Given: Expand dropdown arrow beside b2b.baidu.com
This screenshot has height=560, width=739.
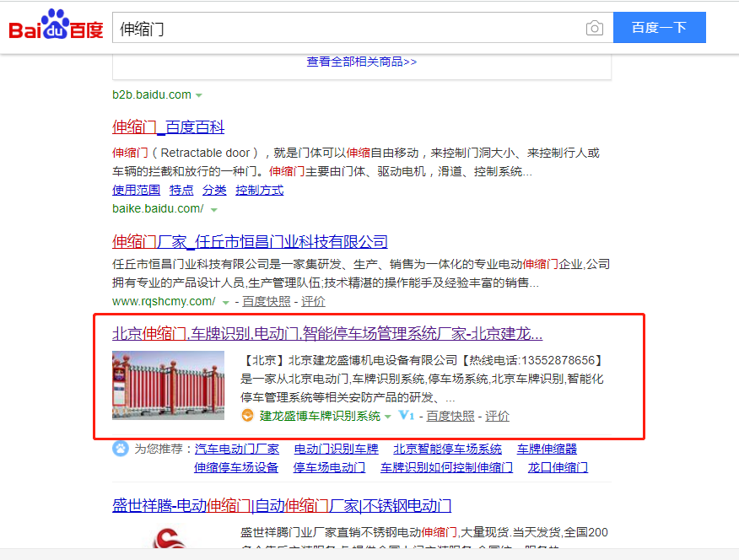Looking at the screenshot, I should (x=199, y=95).
